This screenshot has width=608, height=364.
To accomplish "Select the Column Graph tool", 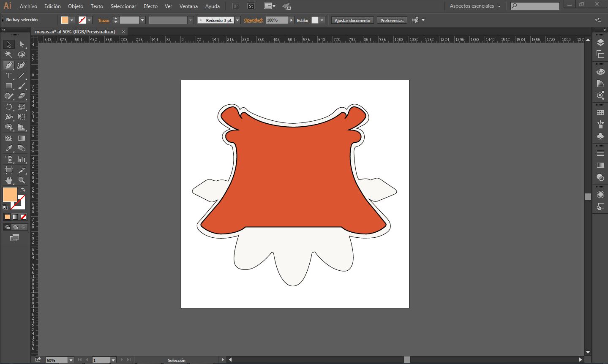I will coord(22,159).
